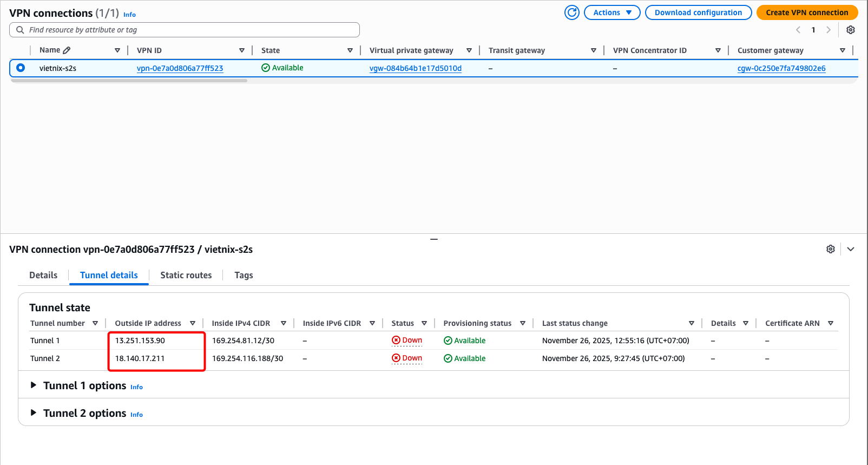The height and width of the screenshot is (465, 868).
Task: Collapse the VPN connection details panel chevron
Action: point(851,249)
